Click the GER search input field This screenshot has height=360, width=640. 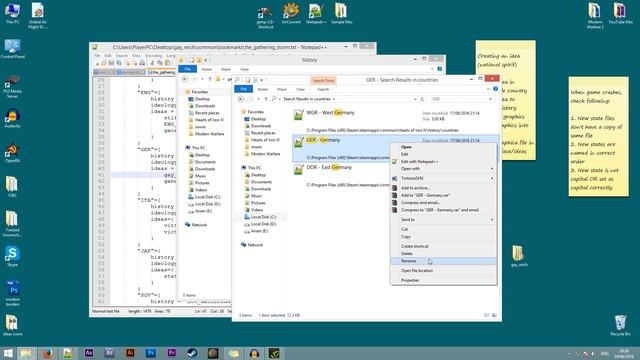458,99
